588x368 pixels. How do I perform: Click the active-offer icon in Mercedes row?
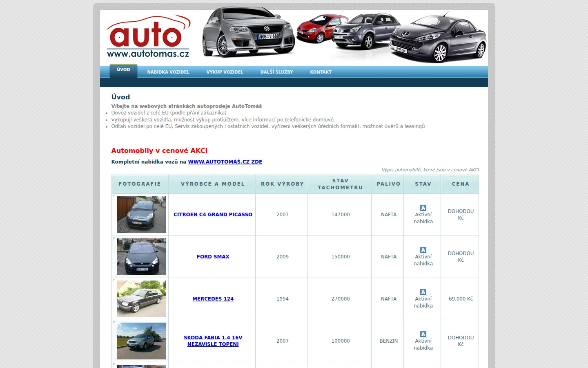click(x=423, y=292)
